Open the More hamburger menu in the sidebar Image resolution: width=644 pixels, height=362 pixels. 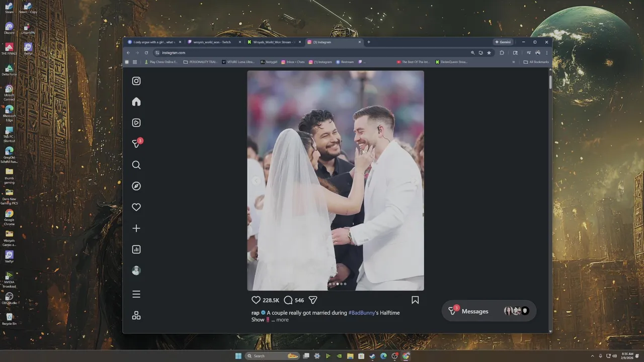[x=136, y=294]
